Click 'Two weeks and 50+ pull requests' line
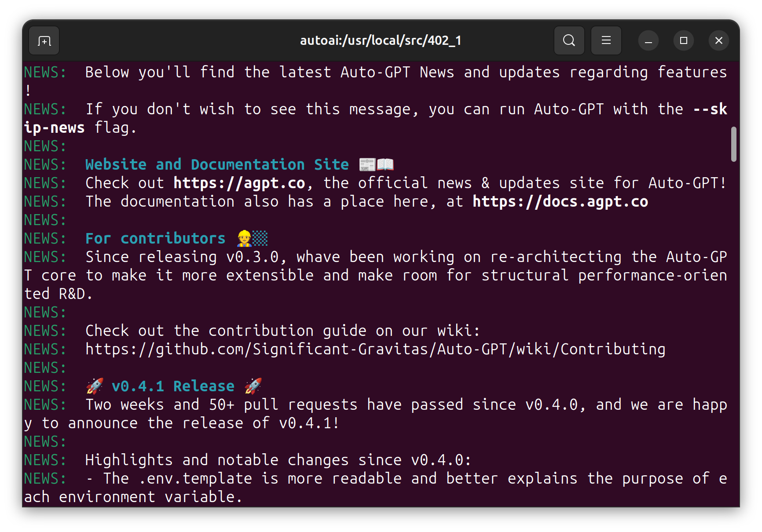 coord(375,414)
